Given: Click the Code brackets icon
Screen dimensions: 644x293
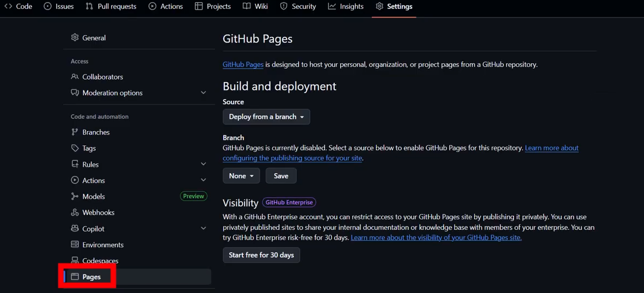Looking at the screenshot, I should tap(8, 7).
